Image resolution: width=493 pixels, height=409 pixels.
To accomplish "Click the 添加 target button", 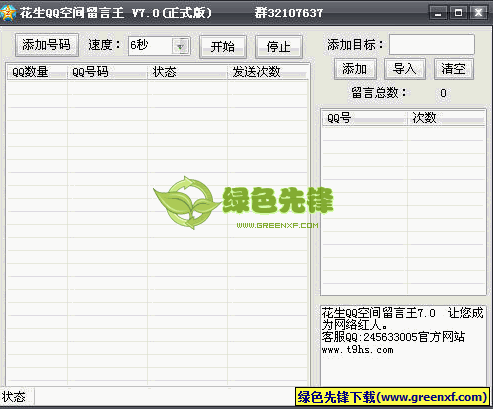I will [355, 69].
